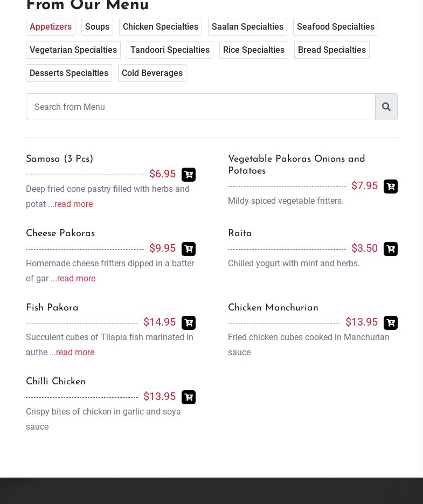
Task: Add Raita to cart
Action: coord(391,249)
